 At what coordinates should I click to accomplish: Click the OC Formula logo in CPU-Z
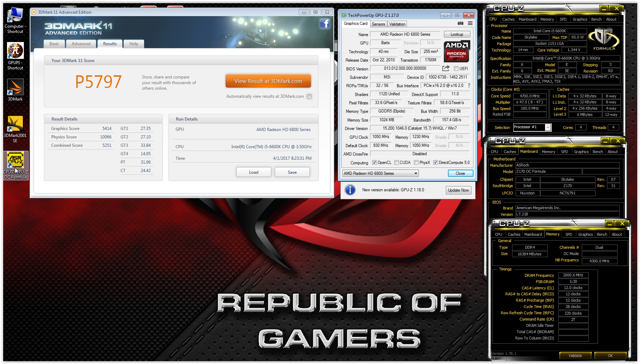click(604, 39)
